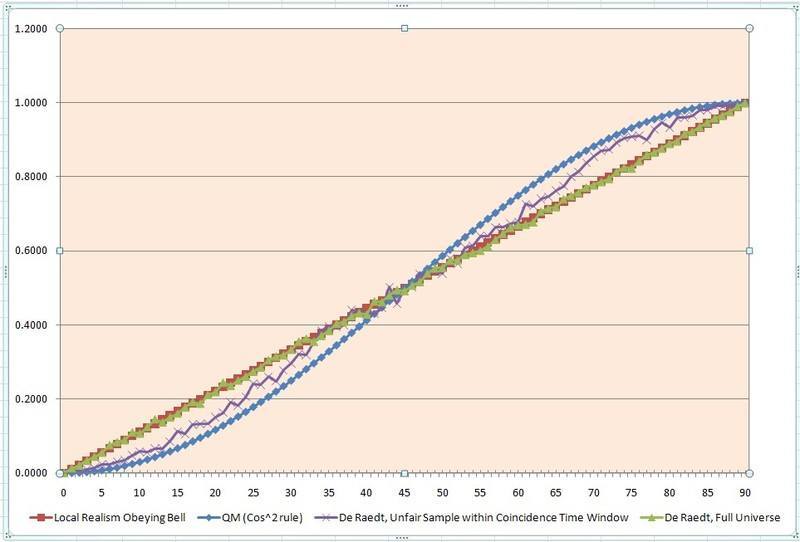Click the 0.0000 vertical axis label

(32, 473)
